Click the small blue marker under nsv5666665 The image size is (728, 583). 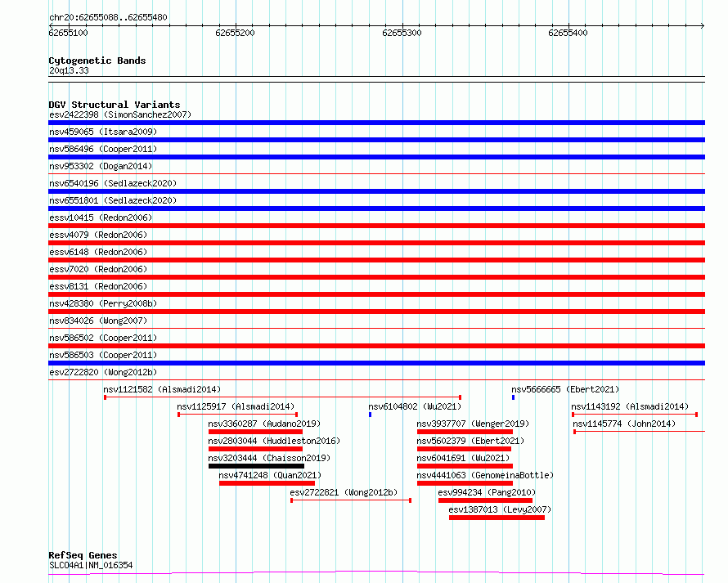(x=513, y=397)
